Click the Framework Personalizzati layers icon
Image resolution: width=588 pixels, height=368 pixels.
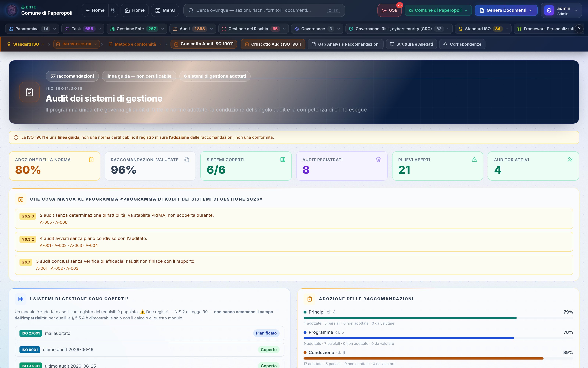519,29
